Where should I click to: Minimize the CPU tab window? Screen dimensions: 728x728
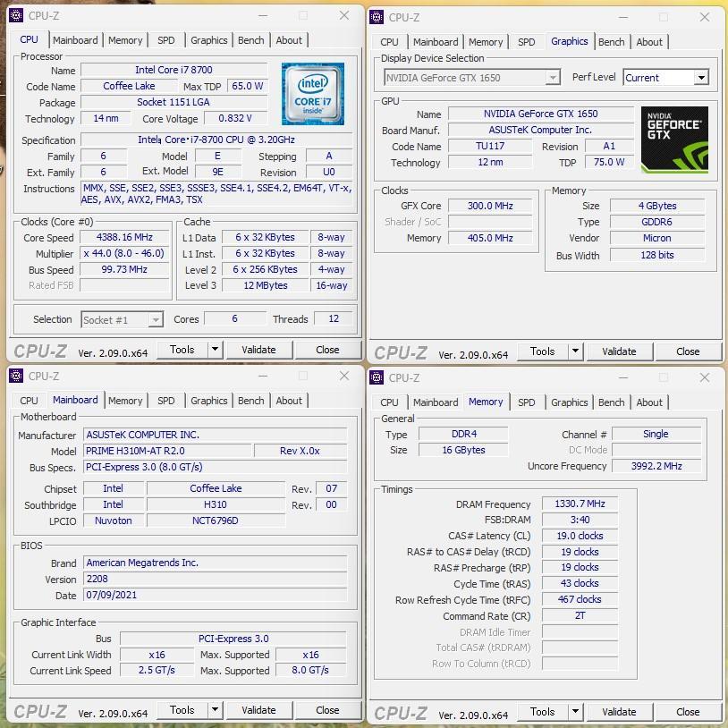263,15
